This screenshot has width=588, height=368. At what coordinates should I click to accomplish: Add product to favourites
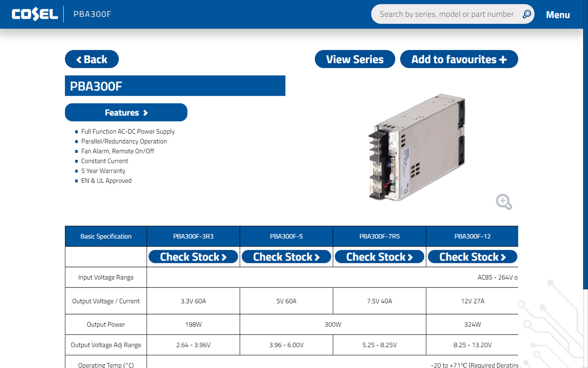coord(459,59)
